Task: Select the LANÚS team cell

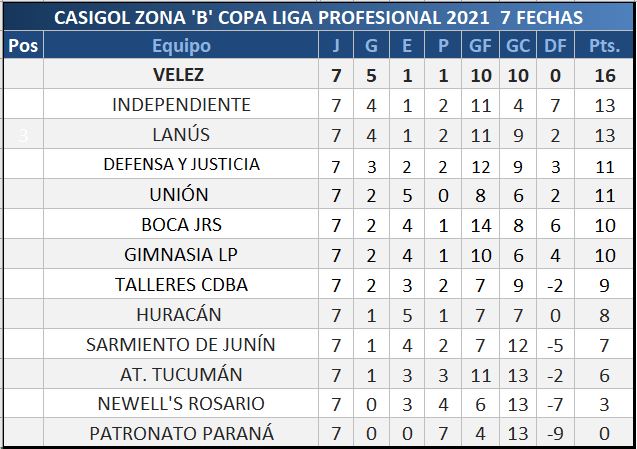Action: tap(181, 135)
